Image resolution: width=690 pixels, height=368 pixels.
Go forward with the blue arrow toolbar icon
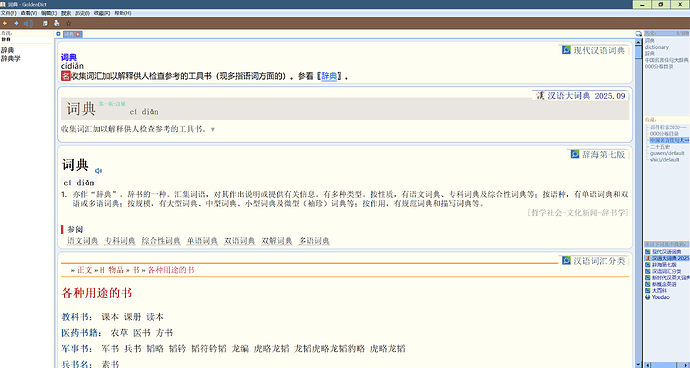pyautogui.click(x=16, y=23)
